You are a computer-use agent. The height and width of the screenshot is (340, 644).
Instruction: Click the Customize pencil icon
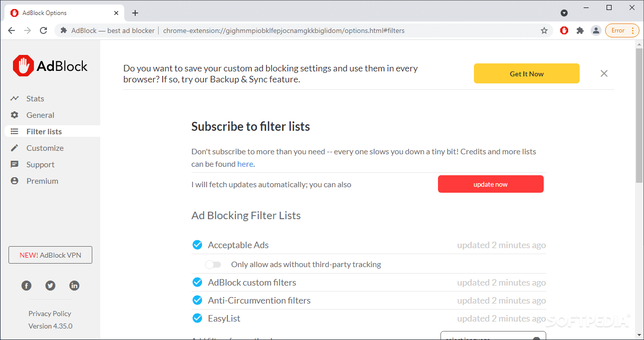click(14, 148)
